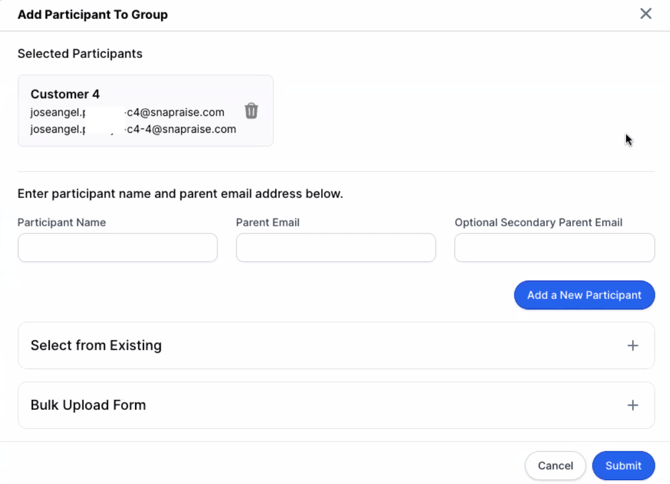Click the Optional Secondary Parent Email label
Screen dimensions: 670x484
538,222
